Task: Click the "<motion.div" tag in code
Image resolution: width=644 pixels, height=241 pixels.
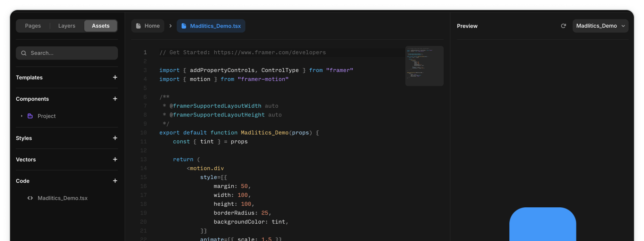Action: click(205, 168)
